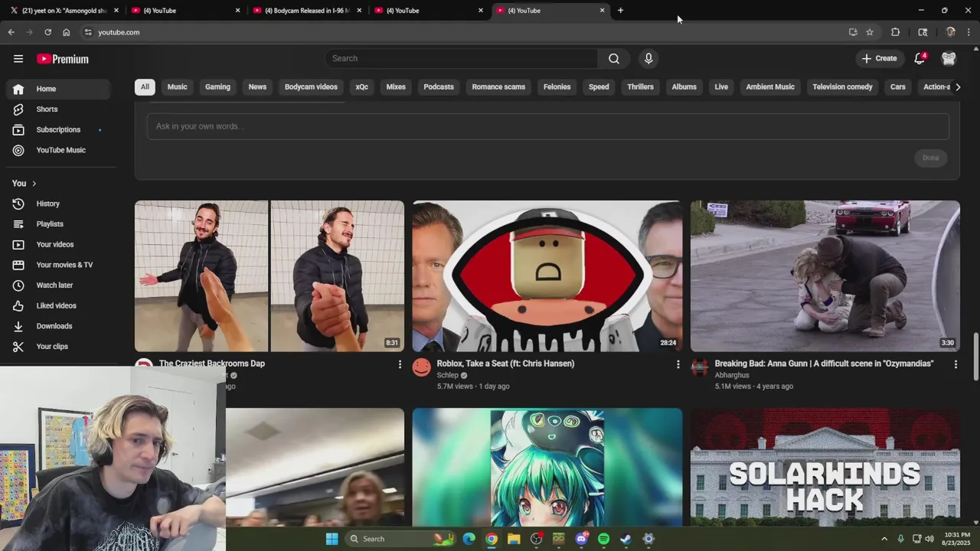Open the account avatar menu
Image resolution: width=980 pixels, height=551 pixels.
click(x=949, y=59)
